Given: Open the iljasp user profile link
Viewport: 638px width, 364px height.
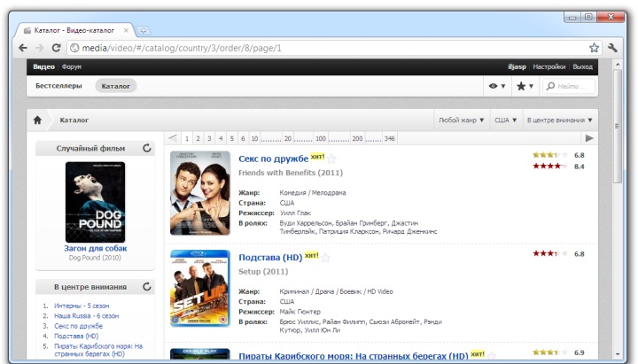Looking at the screenshot, I should 517,66.
